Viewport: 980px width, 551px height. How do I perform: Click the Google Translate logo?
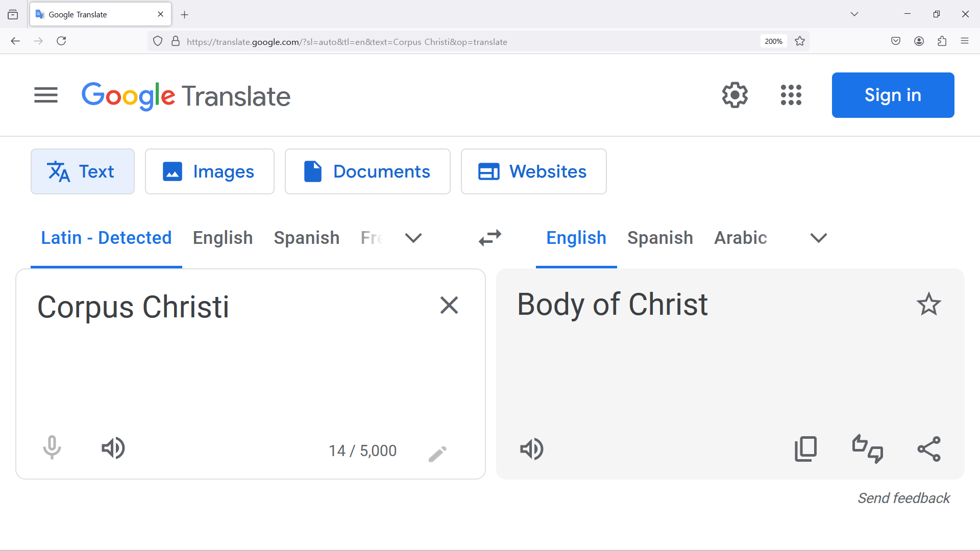click(x=186, y=96)
